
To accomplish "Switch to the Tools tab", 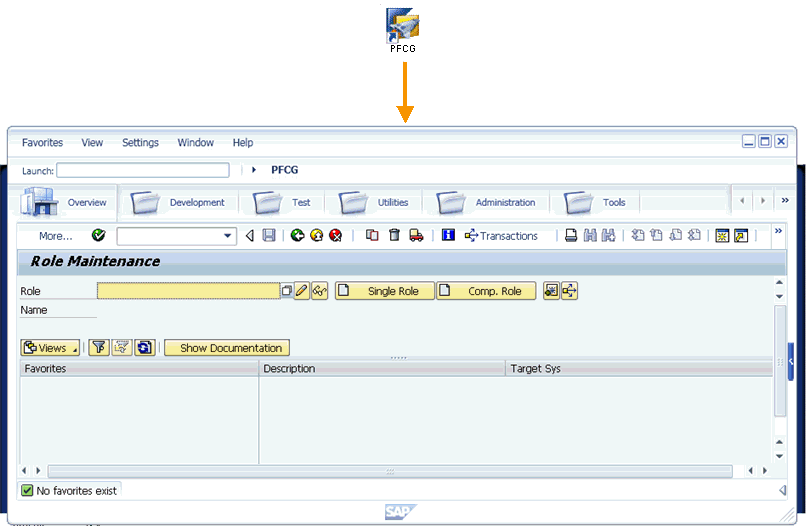I will click(595, 202).
